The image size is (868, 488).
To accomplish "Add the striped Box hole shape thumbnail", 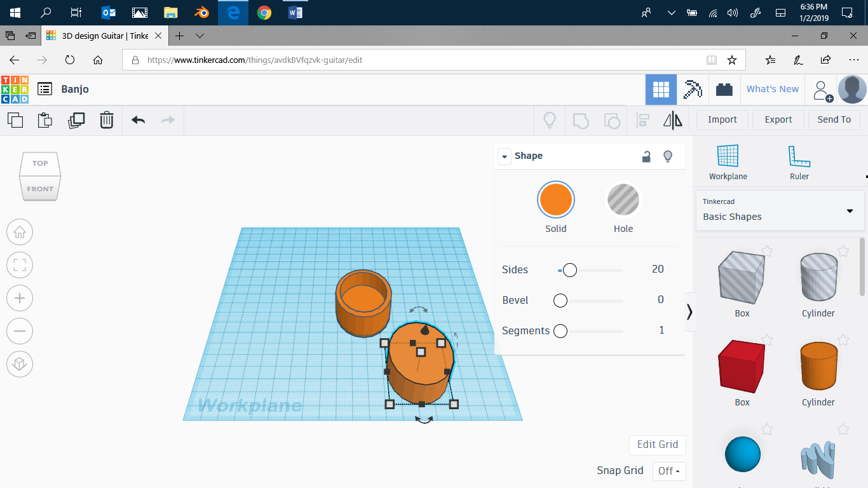I will pyautogui.click(x=742, y=277).
